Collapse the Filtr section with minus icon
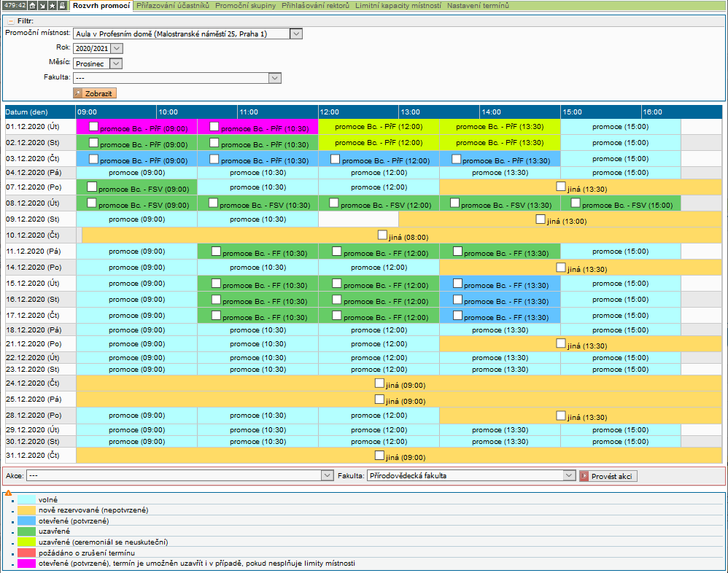728x573 pixels. click(x=11, y=21)
